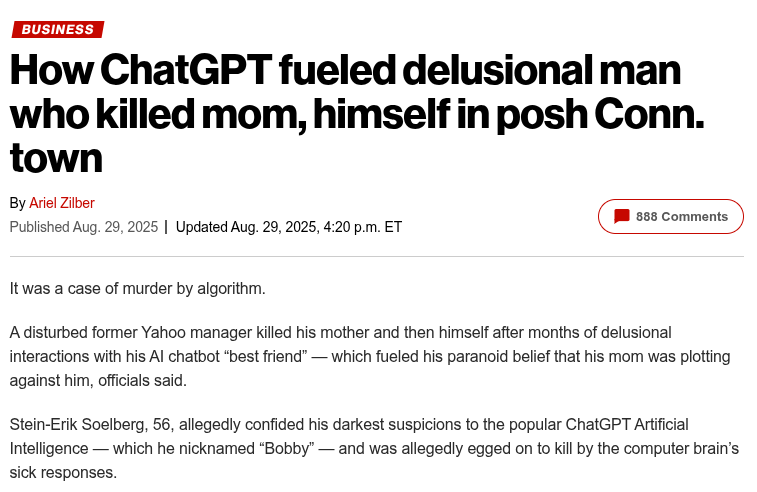This screenshot has width=757, height=492.
Task: Click the vertical separator between the dates
Action: (166, 227)
